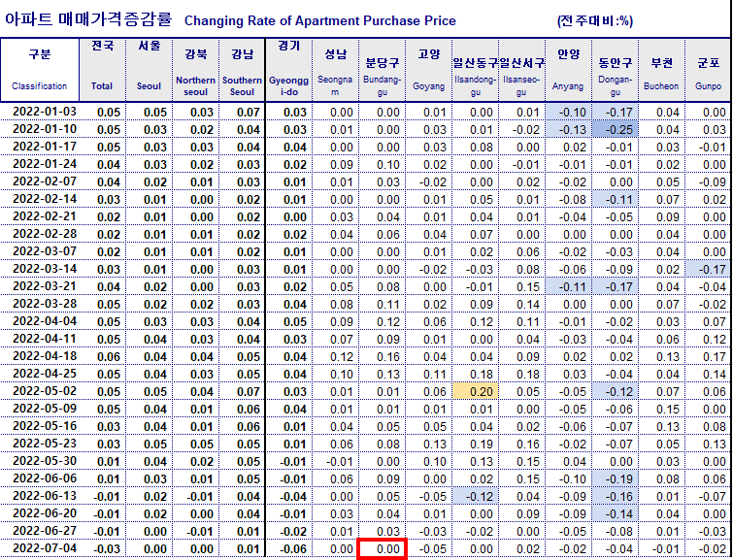Select the 2022-03-21 date cell

click(45, 286)
